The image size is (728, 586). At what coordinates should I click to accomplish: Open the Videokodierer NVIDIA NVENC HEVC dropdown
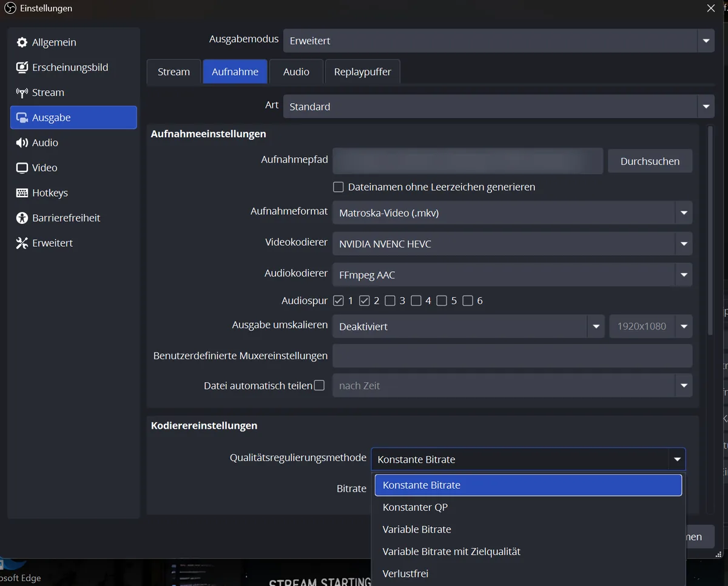point(512,244)
